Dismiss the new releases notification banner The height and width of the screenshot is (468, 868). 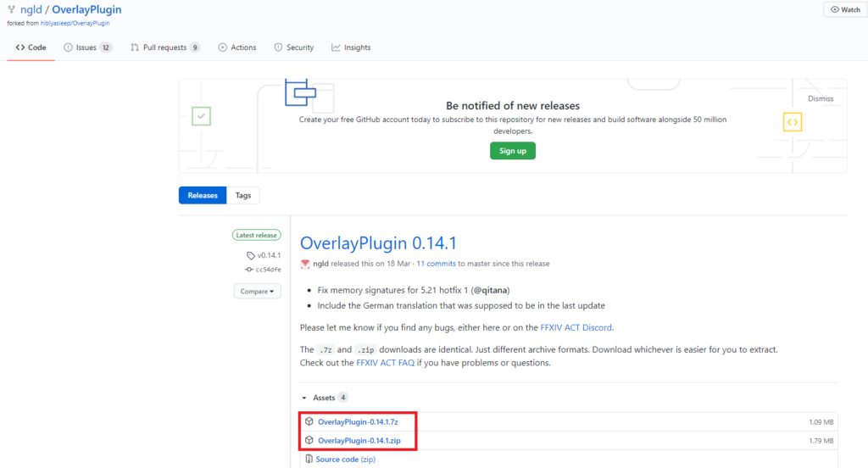point(820,98)
